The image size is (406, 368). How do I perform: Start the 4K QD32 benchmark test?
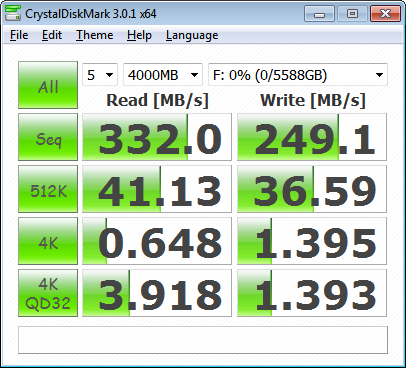tap(48, 293)
